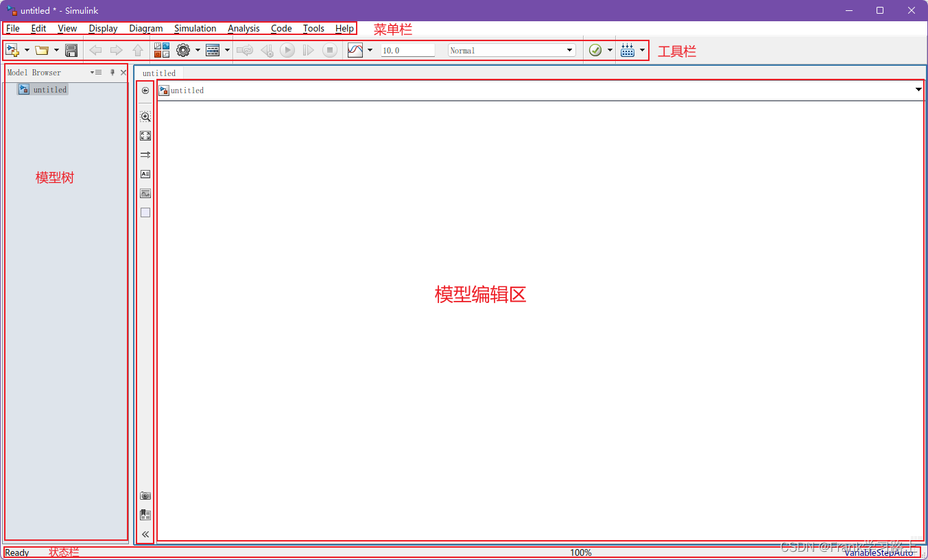This screenshot has height=560, width=928.
Task: Click the screenshot camera icon in the palette
Action: click(145, 496)
